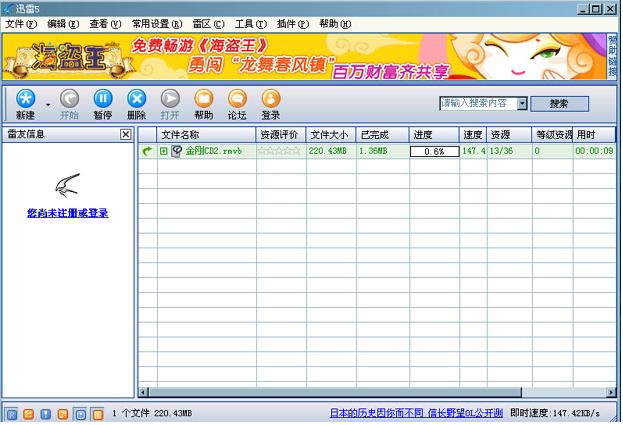Open the 编辑(E) menu

pos(63,24)
